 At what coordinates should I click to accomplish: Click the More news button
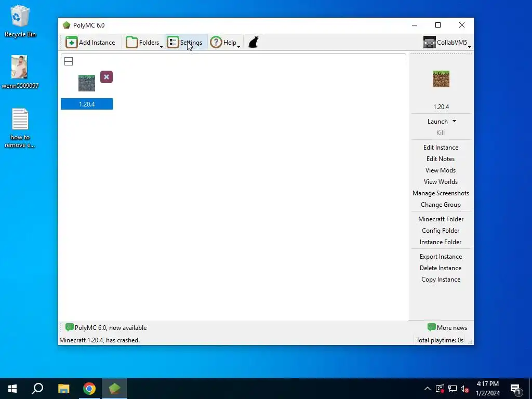pyautogui.click(x=447, y=328)
